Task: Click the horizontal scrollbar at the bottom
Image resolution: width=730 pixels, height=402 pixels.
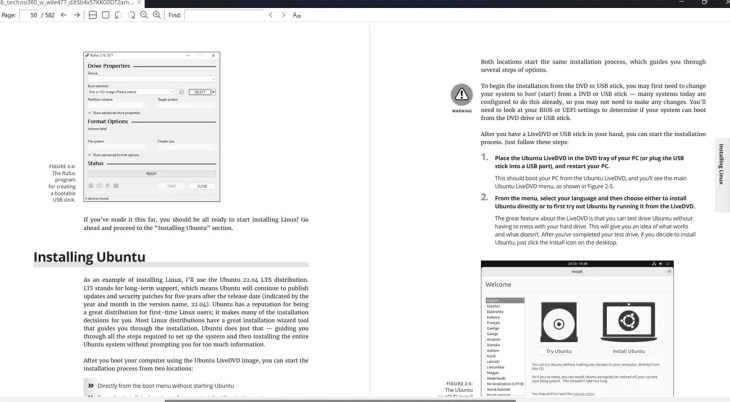Action: [340, 400]
